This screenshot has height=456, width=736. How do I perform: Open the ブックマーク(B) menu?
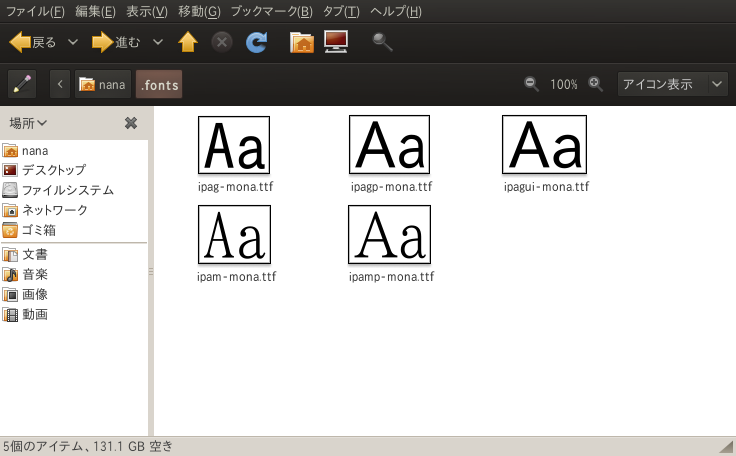click(x=271, y=11)
